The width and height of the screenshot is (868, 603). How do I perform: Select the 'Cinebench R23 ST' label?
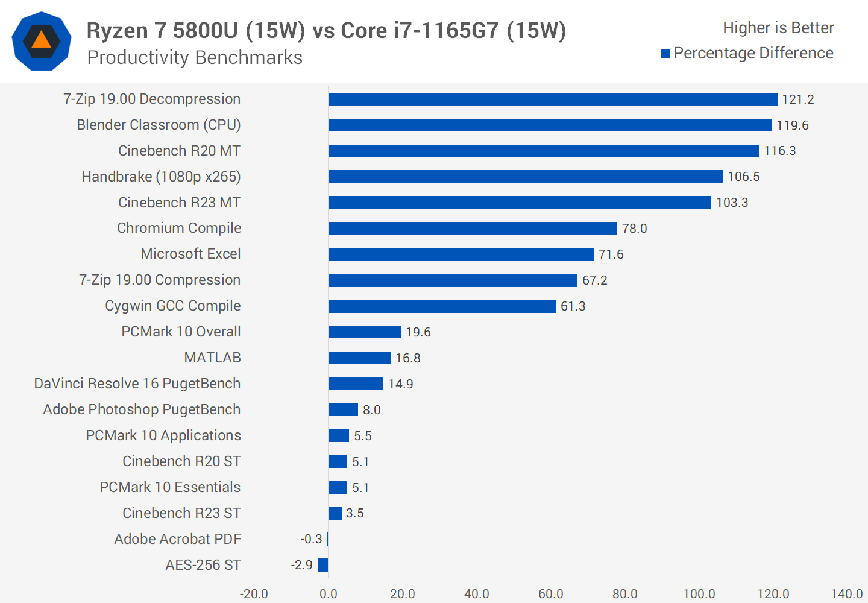(x=181, y=513)
